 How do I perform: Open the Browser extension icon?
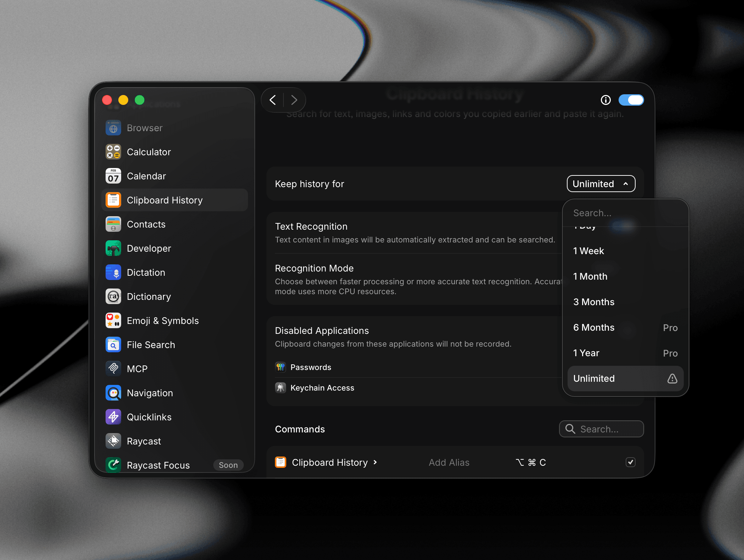[x=113, y=128]
